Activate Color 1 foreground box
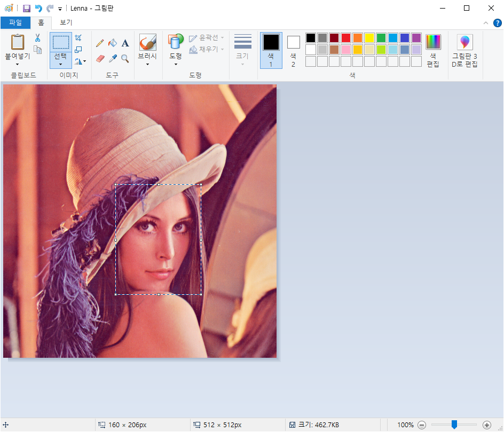Image resolution: width=504 pixels, height=432 pixels. point(271,51)
